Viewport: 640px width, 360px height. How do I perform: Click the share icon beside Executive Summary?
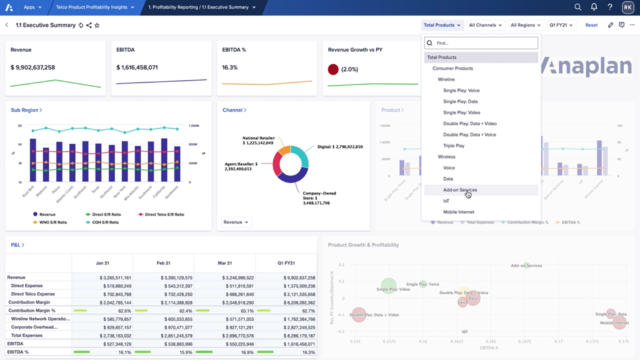[x=89, y=25]
